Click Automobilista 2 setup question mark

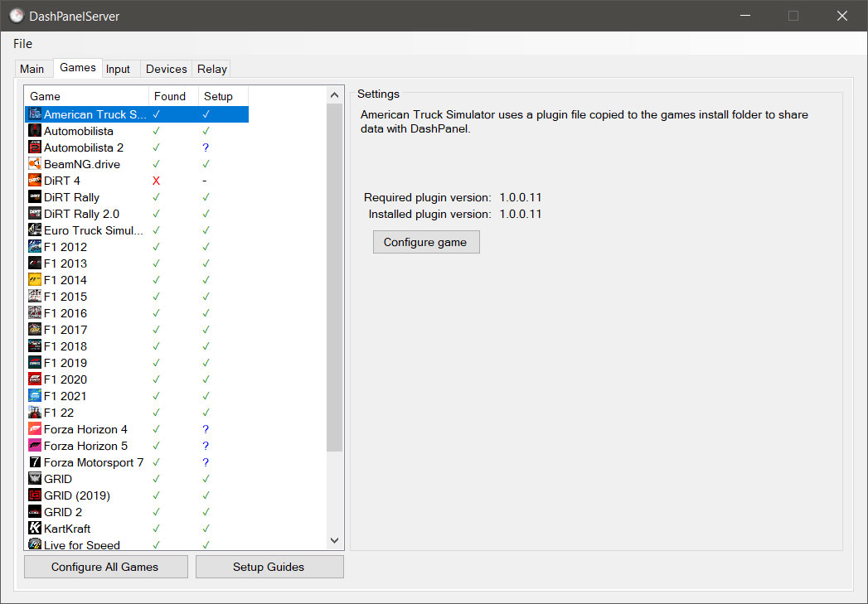pyautogui.click(x=206, y=147)
